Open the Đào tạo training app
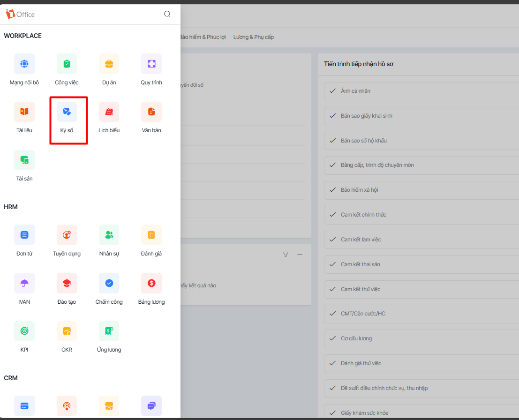This screenshot has width=519, height=420. pyautogui.click(x=67, y=283)
